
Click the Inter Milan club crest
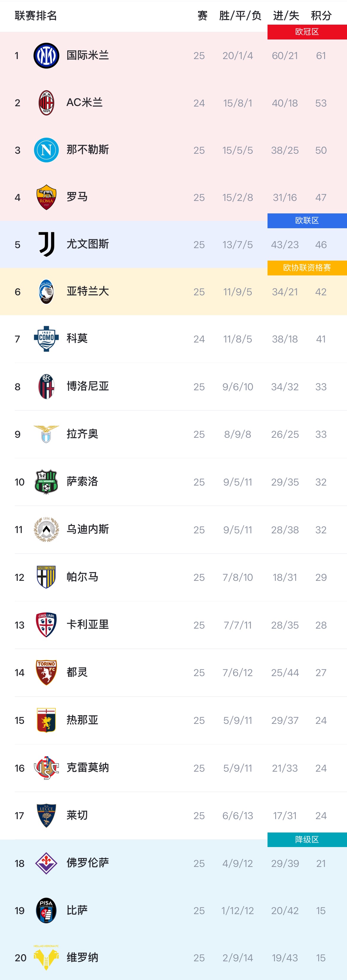coord(46,55)
